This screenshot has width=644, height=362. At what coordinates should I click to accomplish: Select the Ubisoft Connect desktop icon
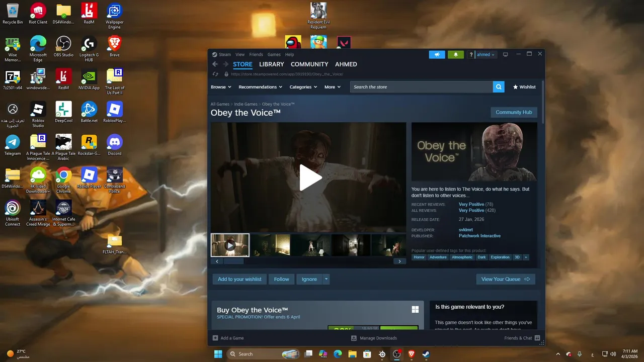pyautogui.click(x=13, y=214)
